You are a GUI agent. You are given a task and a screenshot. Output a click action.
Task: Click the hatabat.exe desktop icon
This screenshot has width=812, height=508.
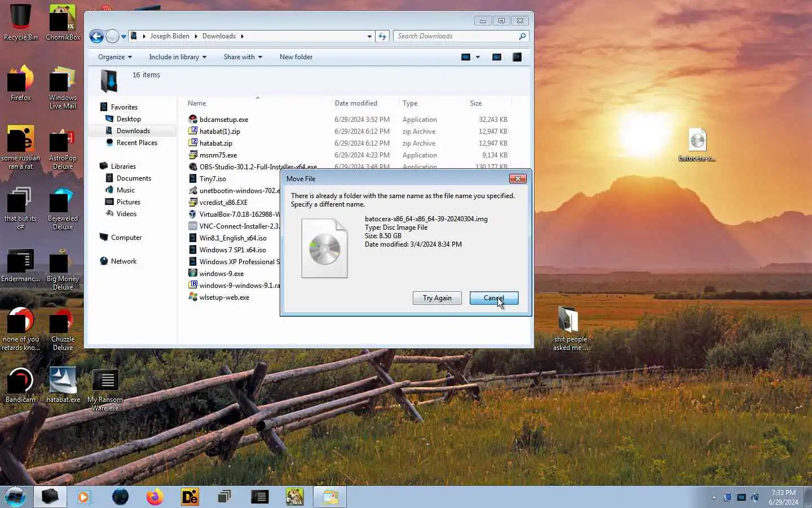pos(63,385)
